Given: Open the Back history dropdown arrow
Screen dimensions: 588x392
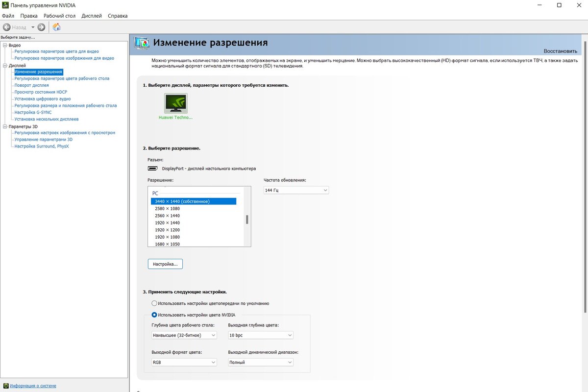Looking at the screenshot, I should coord(33,27).
